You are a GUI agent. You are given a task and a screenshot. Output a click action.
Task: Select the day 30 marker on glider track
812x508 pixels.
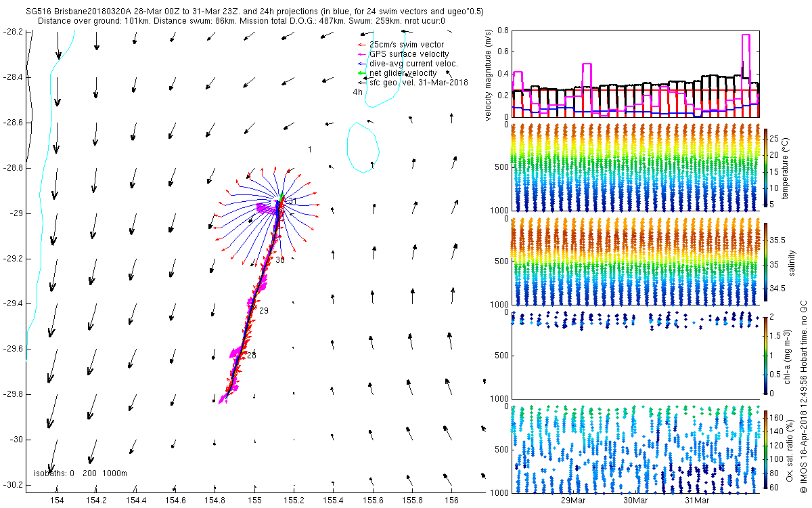(x=279, y=260)
